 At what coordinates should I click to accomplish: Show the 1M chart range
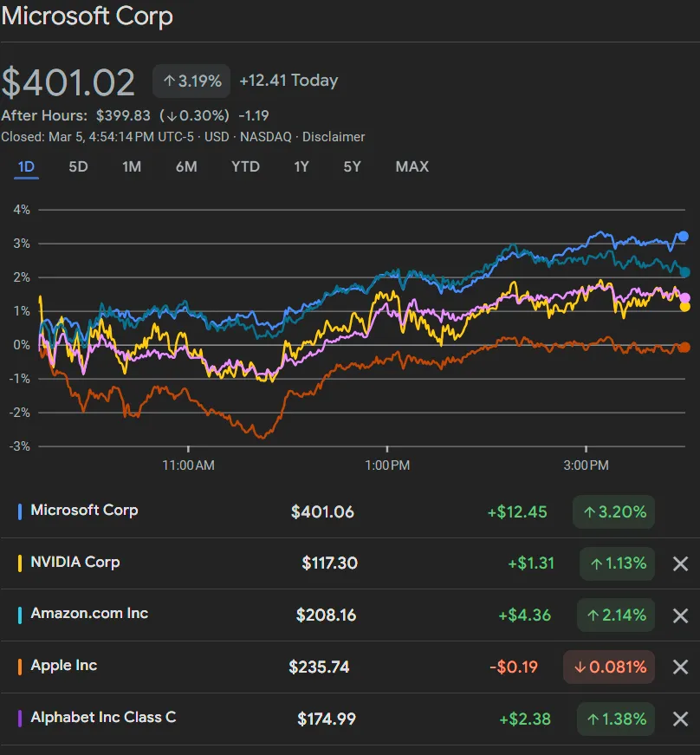[132, 166]
